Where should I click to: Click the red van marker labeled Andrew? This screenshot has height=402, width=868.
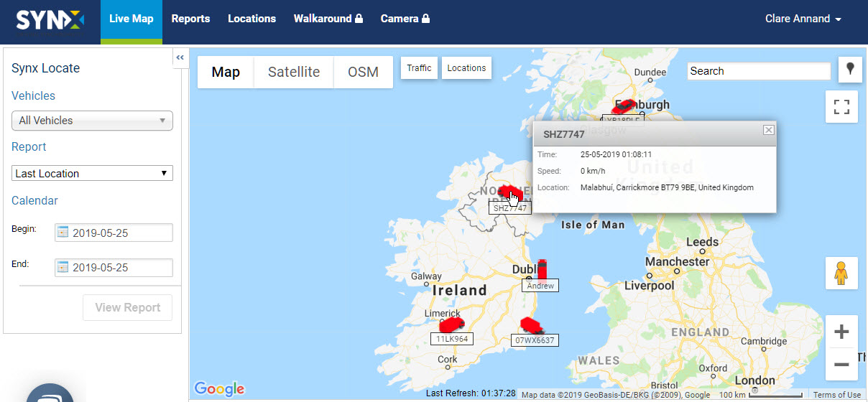click(x=542, y=269)
